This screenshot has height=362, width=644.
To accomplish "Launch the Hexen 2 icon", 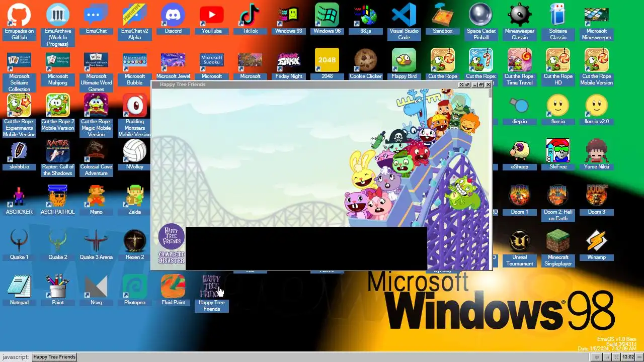I will [x=135, y=242].
